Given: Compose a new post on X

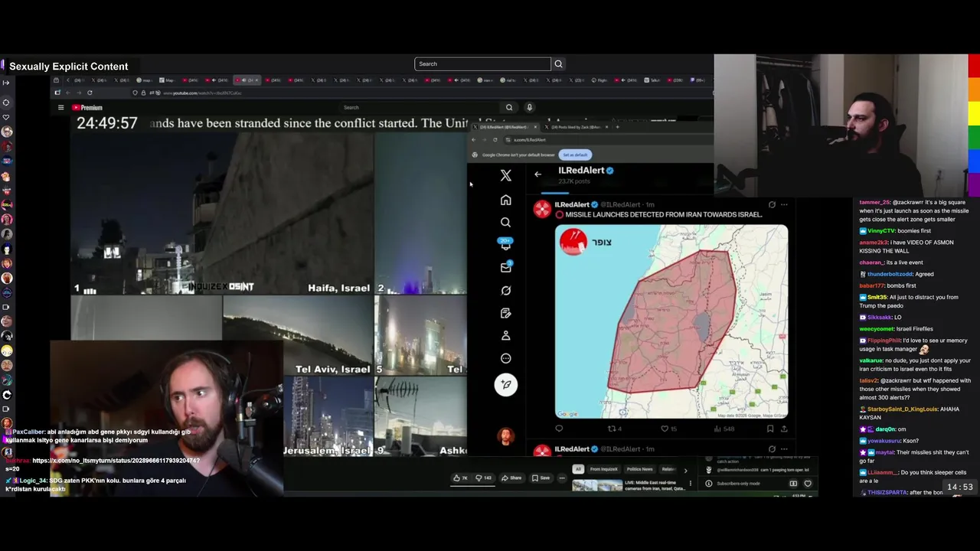Looking at the screenshot, I should [x=505, y=384].
